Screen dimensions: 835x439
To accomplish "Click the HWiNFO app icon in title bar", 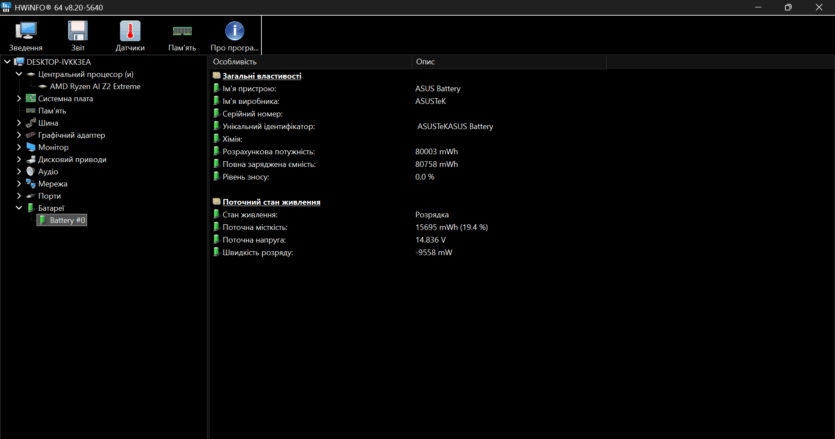I will (7, 7).
